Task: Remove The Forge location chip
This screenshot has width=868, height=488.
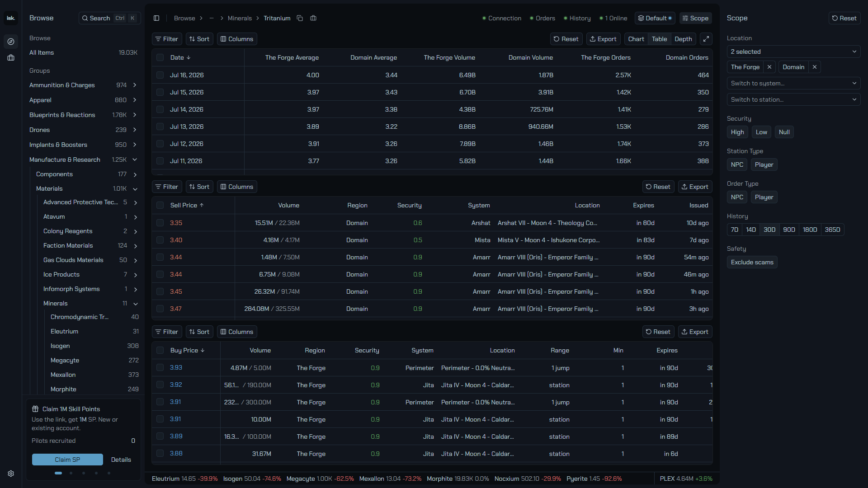Action: [769, 67]
